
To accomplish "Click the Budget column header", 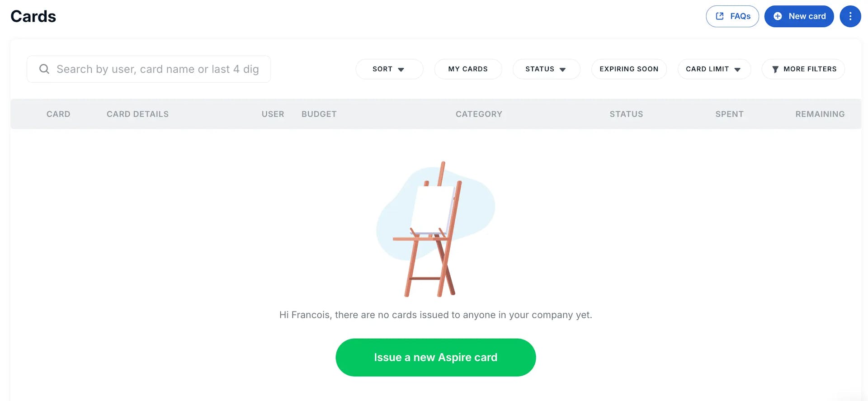I will [319, 114].
